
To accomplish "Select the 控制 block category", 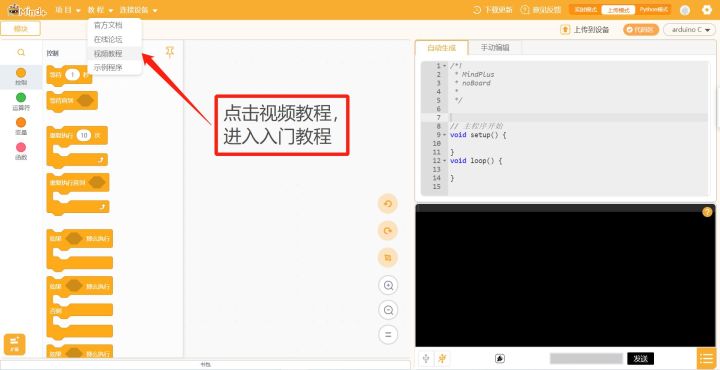I will coord(21,77).
